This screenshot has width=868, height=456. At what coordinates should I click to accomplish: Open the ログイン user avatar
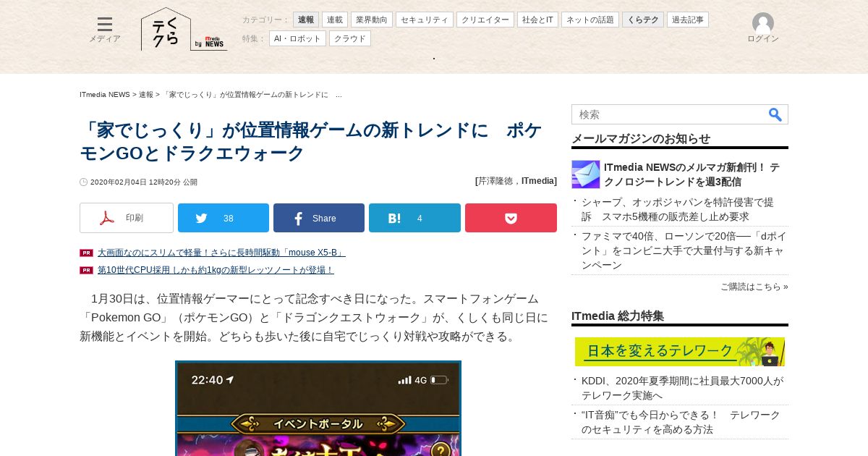[762, 28]
